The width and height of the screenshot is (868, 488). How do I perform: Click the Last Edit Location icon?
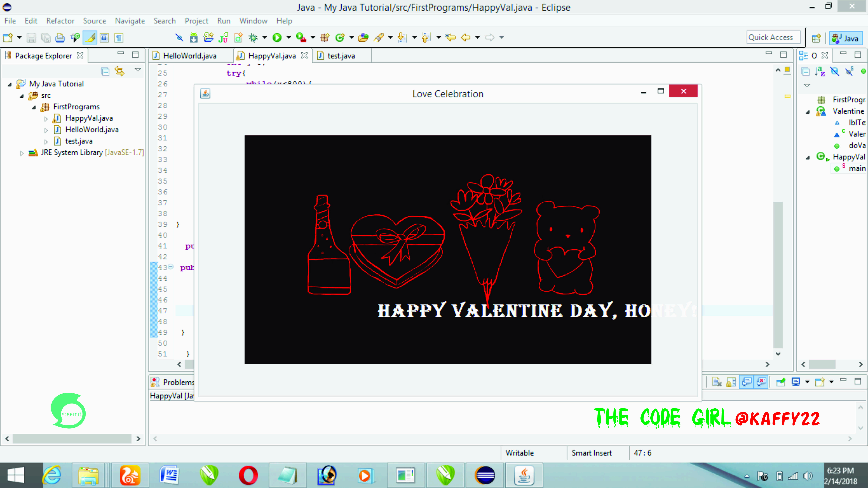[x=450, y=37]
